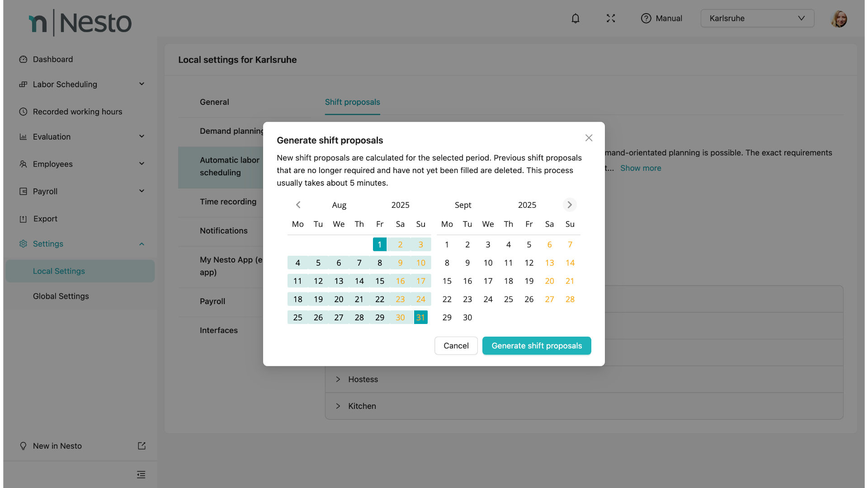The width and height of the screenshot is (868, 488).
Task: Open the Karlsruhe location dropdown
Action: click(x=757, y=19)
